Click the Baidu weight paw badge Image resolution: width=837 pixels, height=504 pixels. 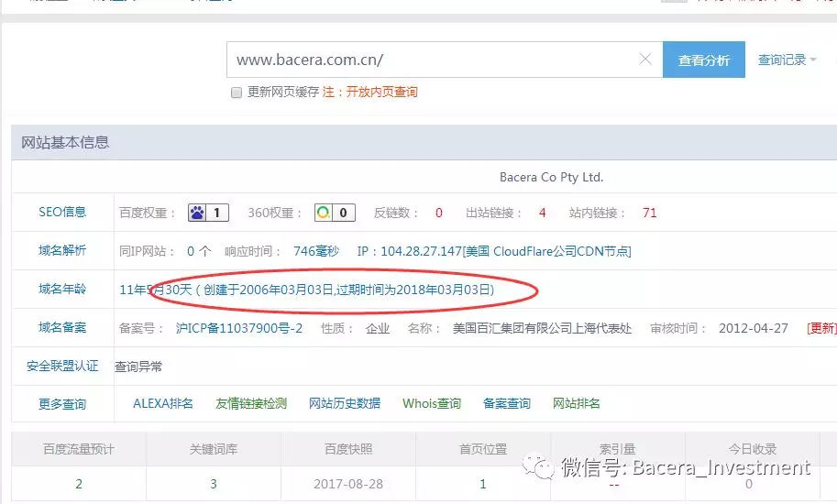point(209,213)
